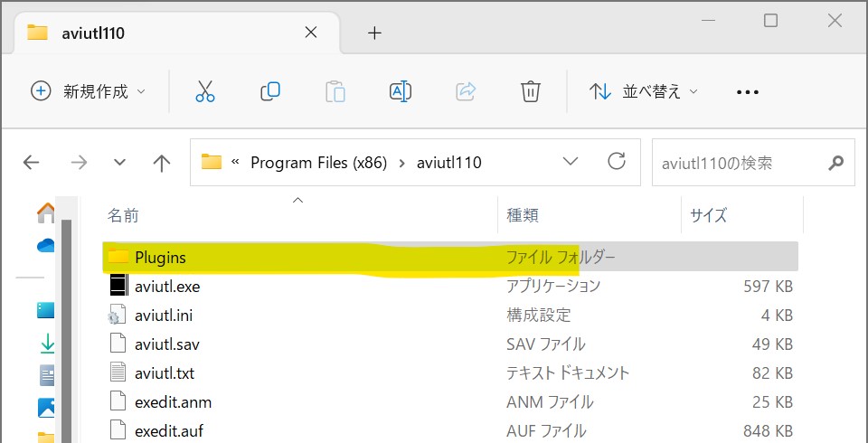
Task: Click the ファイル フォルダー type cell
Action: pyautogui.click(x=561, y=257)
